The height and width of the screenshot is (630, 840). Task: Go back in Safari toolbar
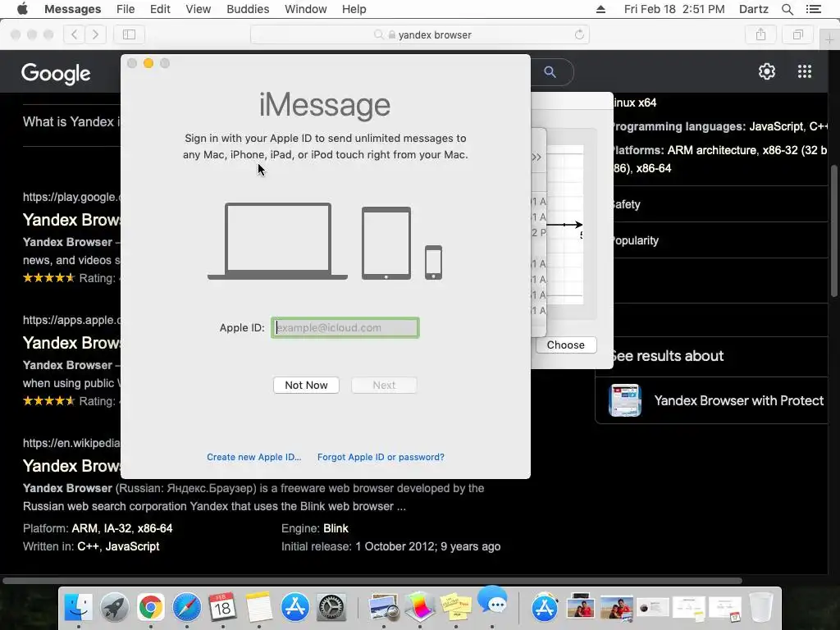click(x=75, y=34)
